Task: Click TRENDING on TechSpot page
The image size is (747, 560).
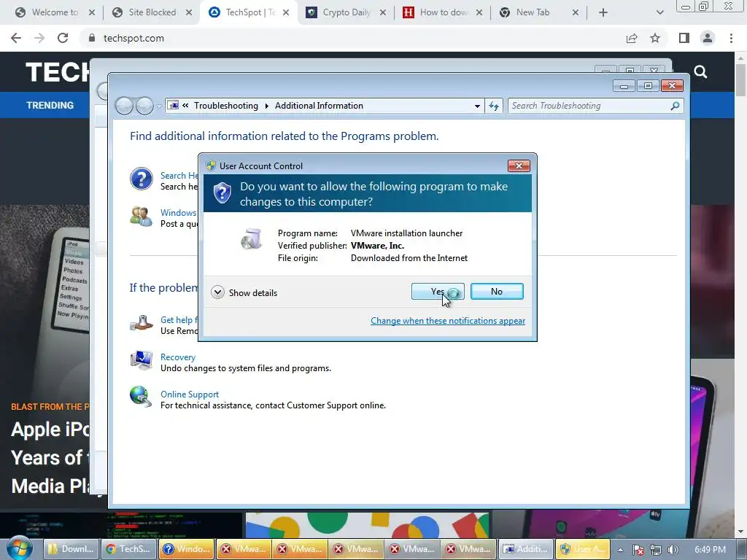Action: point(50,105)
